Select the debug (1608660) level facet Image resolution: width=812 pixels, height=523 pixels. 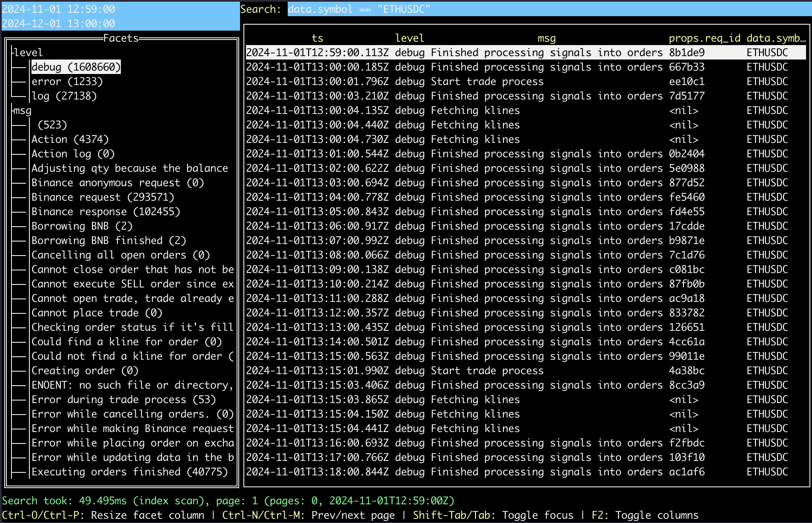coord(76,67)
